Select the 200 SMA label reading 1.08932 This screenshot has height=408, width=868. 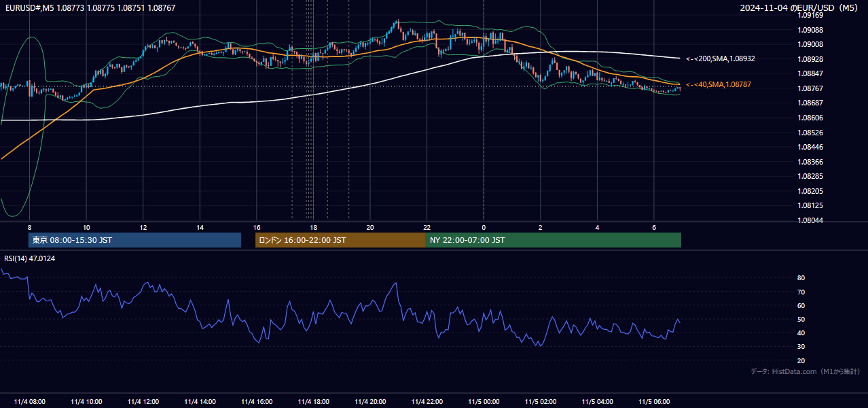tap(720, 58)
